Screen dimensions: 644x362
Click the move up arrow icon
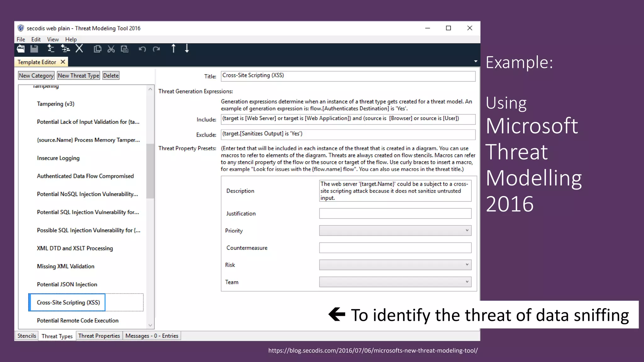[173, 49]
